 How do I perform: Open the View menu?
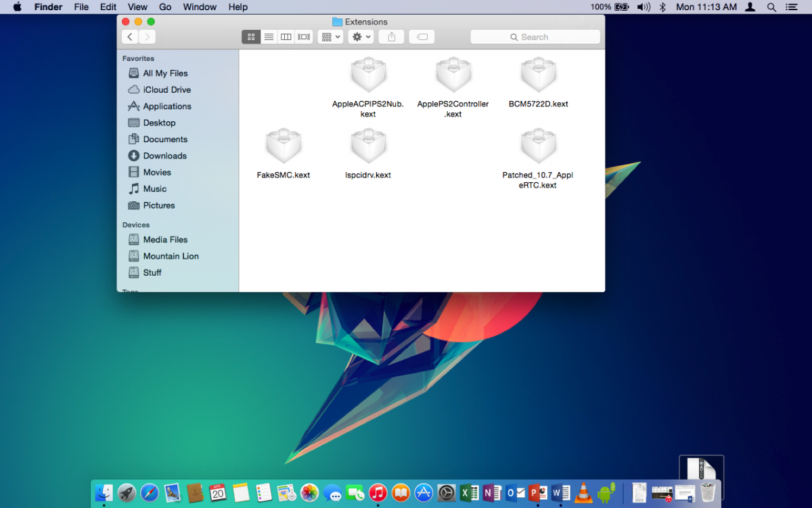[137, 7]
